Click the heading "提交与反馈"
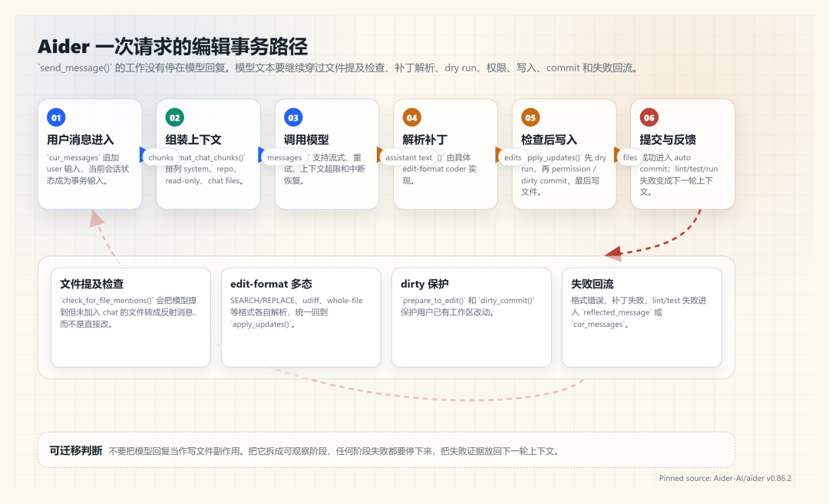The width and height of the screenshot is (829, 504). (x=667, y=140)
